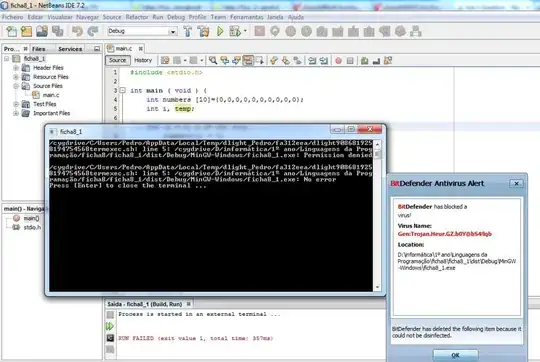This screenshot has height=362, width=540.
Task: Click the Build Project hammer icon
Action: coord(188,31)
